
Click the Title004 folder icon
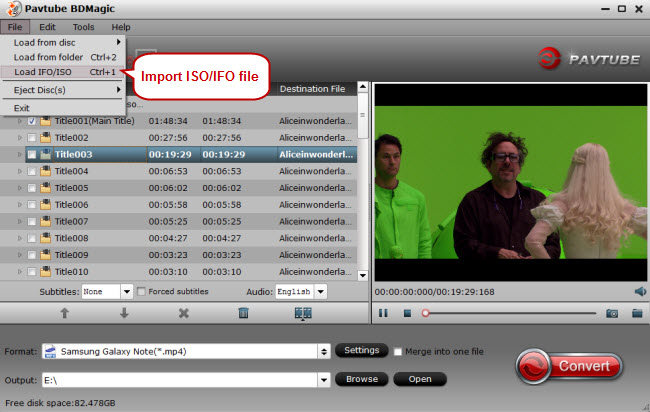click(46, 171)
